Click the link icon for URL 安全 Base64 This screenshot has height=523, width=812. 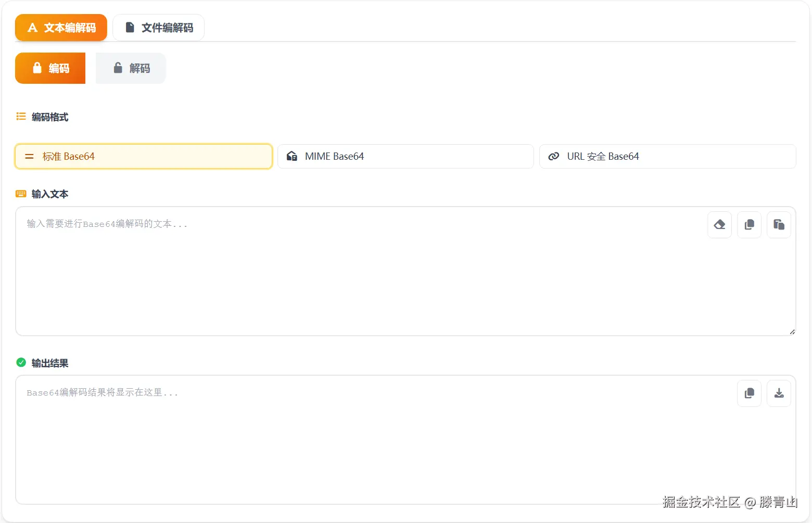pos(554,156)
